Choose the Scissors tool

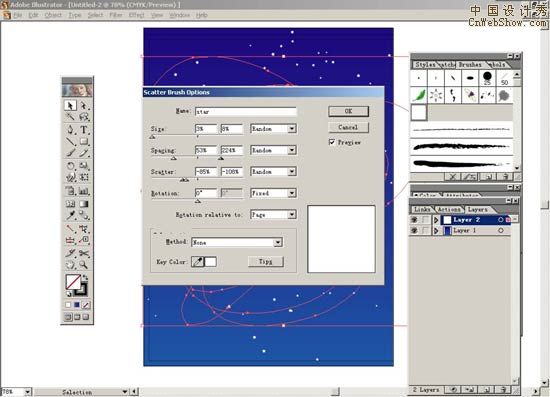coord(84,253)
